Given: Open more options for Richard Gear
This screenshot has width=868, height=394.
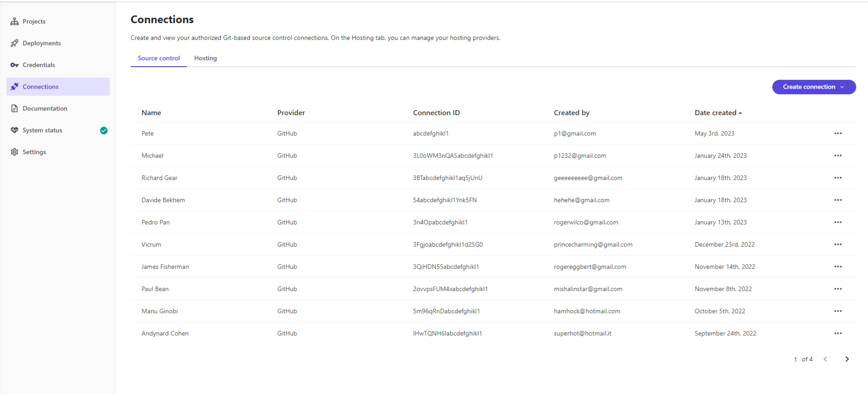Looking at the screenshot, I should [x=838, y=178].
